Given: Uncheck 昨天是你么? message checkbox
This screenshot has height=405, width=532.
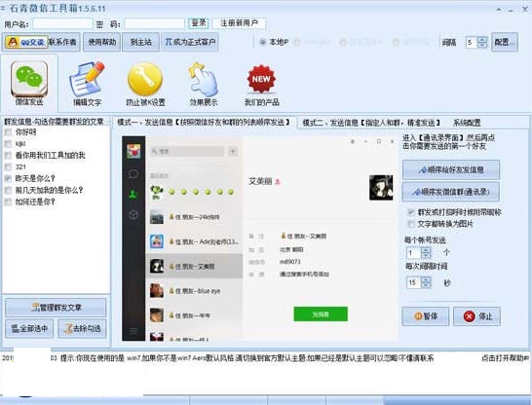Looking at the screenshot, I should click(x=8, y=178).
